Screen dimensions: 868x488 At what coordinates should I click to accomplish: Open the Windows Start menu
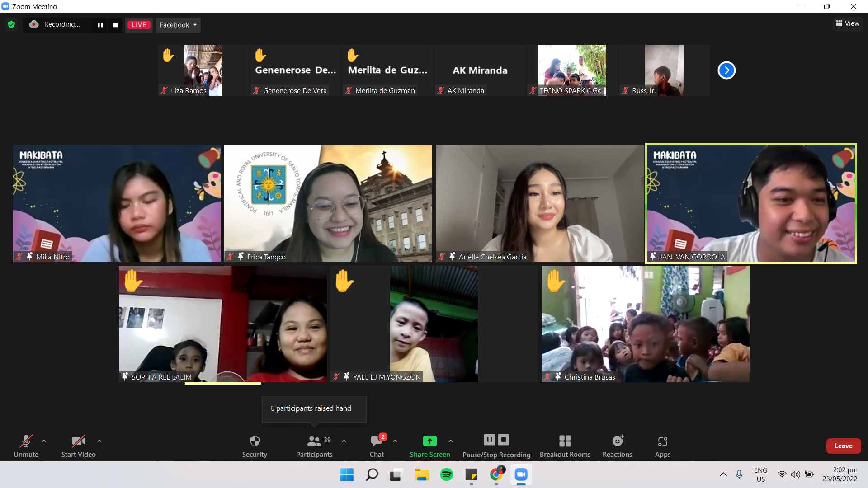click(x=347, y=475)
